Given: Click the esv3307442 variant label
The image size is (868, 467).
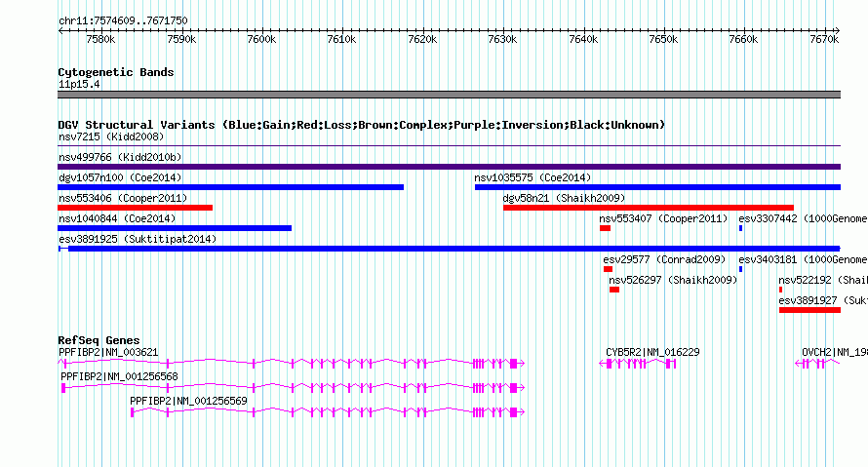Looking at the screenshot, I should click(803, 218).
